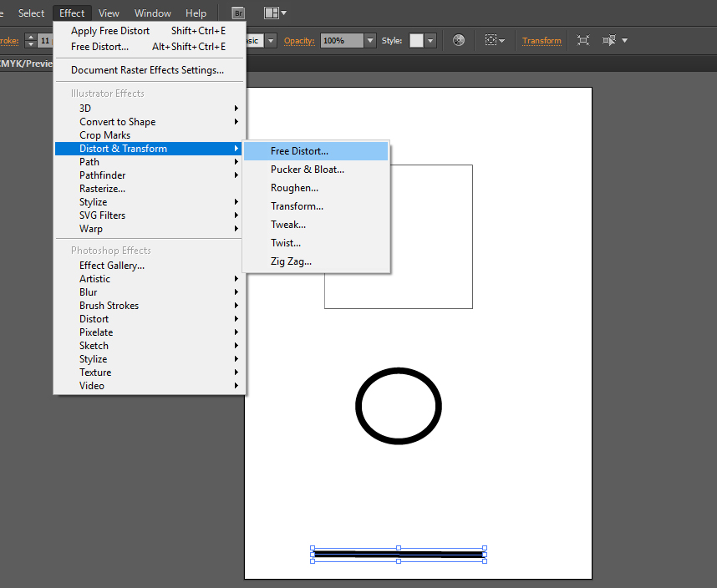Select Zig Zag from the Distort submenu
Viewport: 717px width, 588px height.
click(x=291, y=261)
